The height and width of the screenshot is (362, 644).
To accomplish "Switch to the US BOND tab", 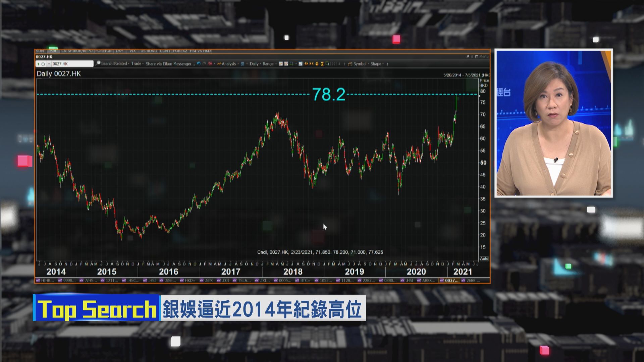I will pos(149,51).
